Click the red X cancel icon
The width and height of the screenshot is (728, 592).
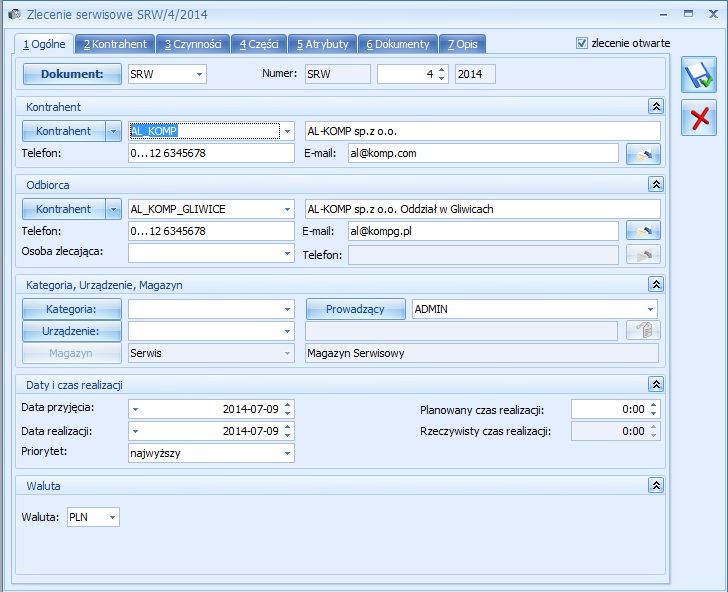point(698,118)
